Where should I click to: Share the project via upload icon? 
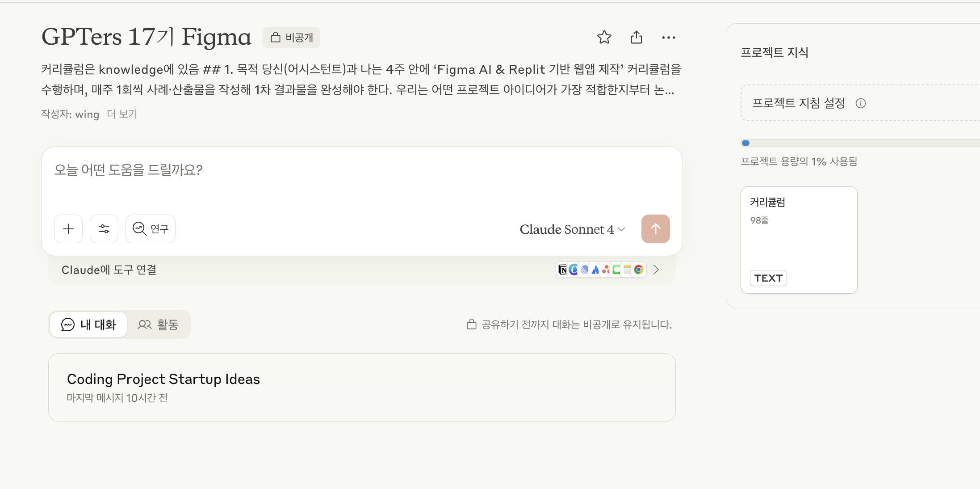click(x=636, y=37)
